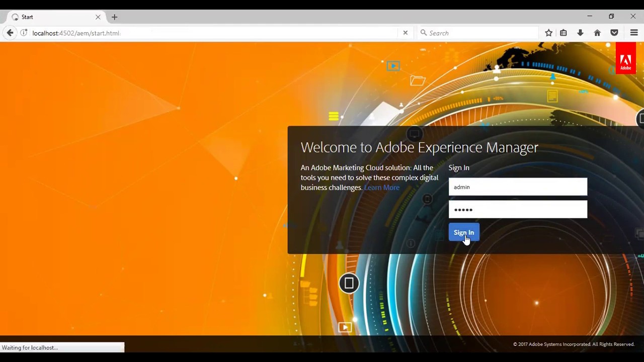This screenshot has height=362, width=644.
Task: Click the browser back arrow
Action: point(10,33)
